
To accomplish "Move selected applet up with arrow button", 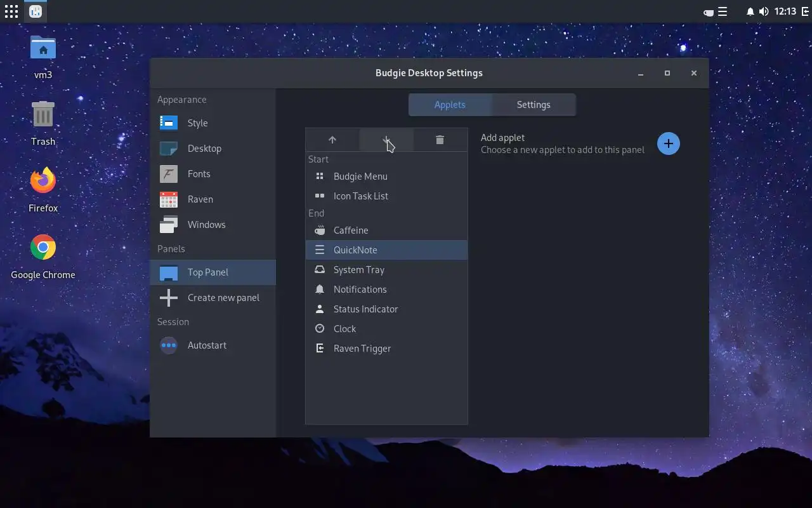I will [332, 140].
